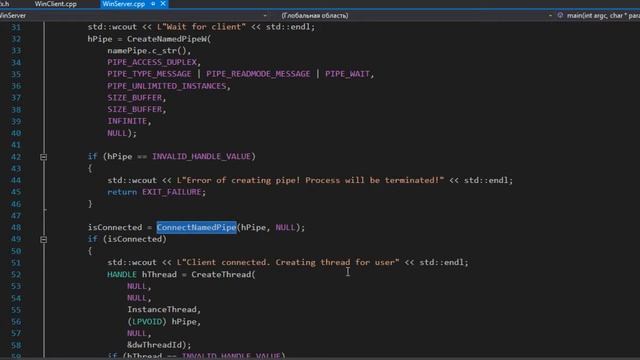640x360 pixels.
Task: Click the return keyword on line 45
Action: (122, 192)
